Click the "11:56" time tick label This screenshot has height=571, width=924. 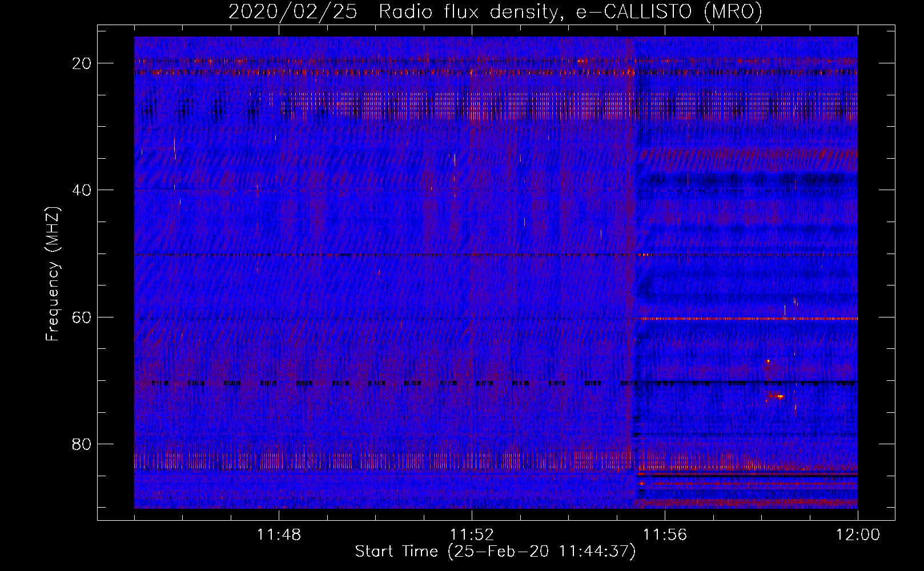pos(665,535)
